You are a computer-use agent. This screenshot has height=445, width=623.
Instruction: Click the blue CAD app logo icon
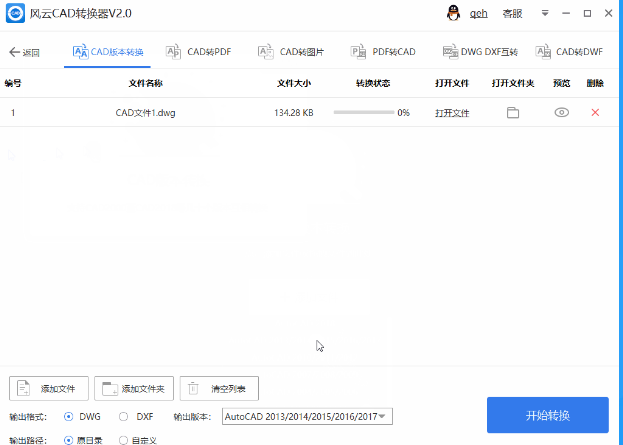pyautogui.click(x=15, y=13)
